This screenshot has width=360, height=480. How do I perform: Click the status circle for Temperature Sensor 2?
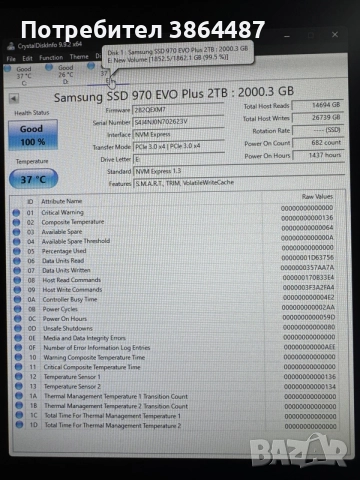19,386
